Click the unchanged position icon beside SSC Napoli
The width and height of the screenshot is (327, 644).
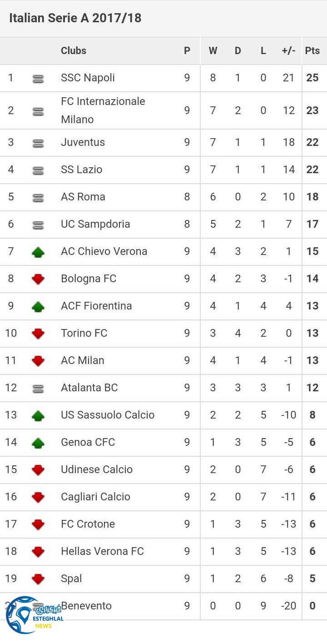pyautogui.click(x=38, y=79)
